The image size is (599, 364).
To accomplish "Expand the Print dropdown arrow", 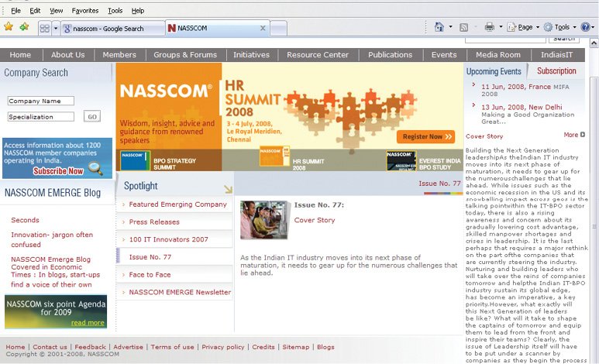I will point(501,27).
